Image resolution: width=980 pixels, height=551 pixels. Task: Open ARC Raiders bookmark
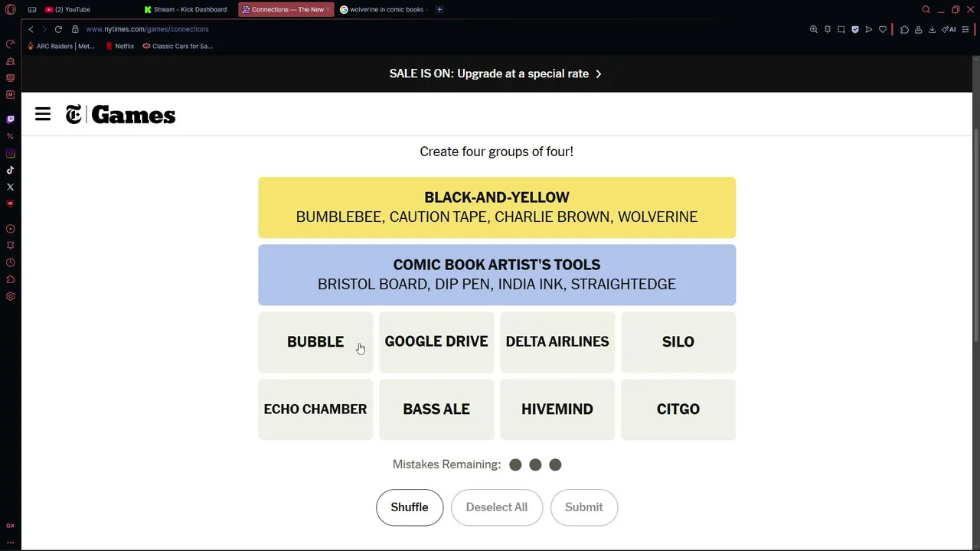61,46
